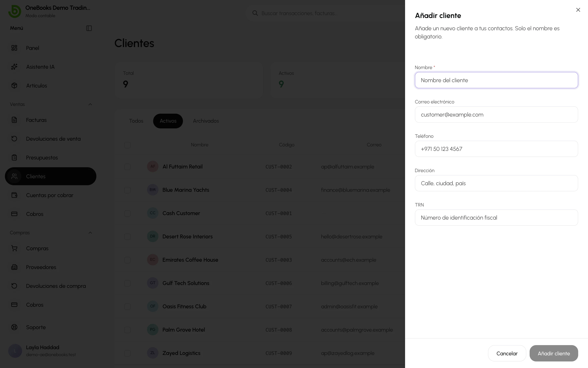
Task: Click the Gulf Tech Solutions GT avatar
Action: pyautogui.click(x=153, y=283)
